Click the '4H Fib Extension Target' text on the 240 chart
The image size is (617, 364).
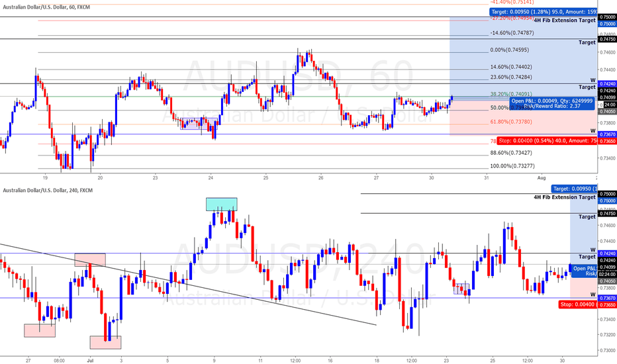565,197
